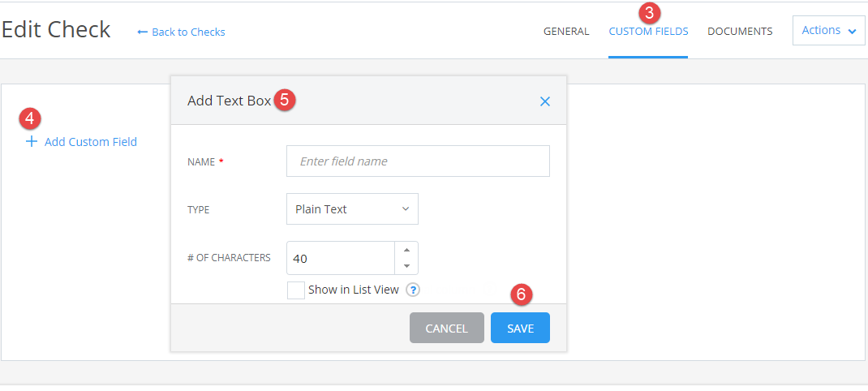Click the back arrow before Back to Checks
This screenshot has width=868, height=391.
tap(142, 32)
